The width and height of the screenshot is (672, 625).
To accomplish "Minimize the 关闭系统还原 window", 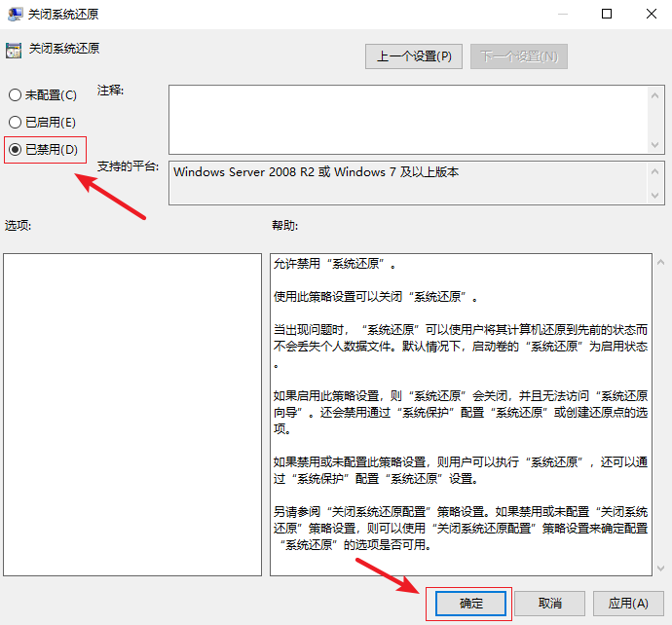I will (562, 15).
